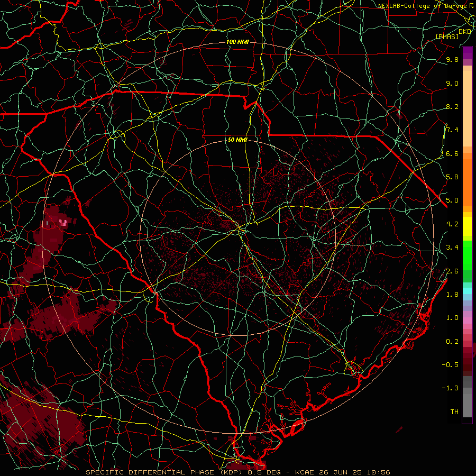This screenshot has height=476, width=476.
Task: Click the 4.2 value on color scale
Action: click(452, 224)
